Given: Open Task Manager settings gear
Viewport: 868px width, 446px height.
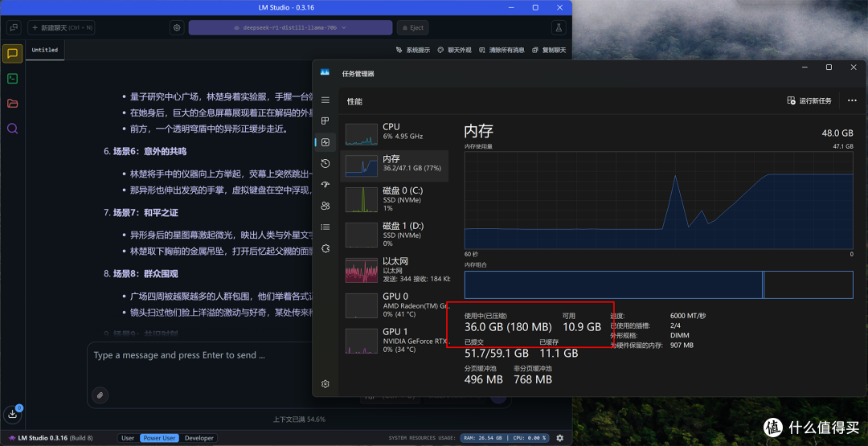Looking at the screenshot, I should coord(325,383).
